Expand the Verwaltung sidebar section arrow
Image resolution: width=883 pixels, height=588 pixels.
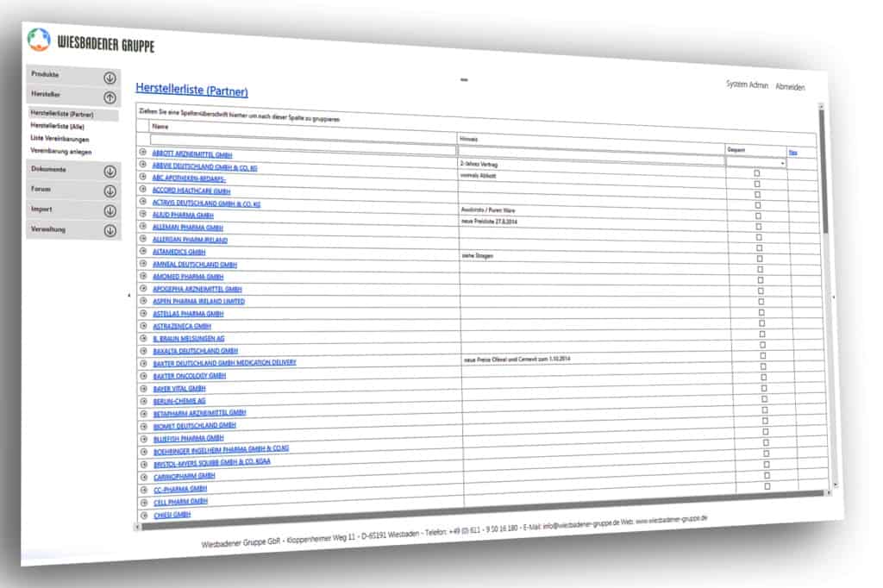coord(110,230)
